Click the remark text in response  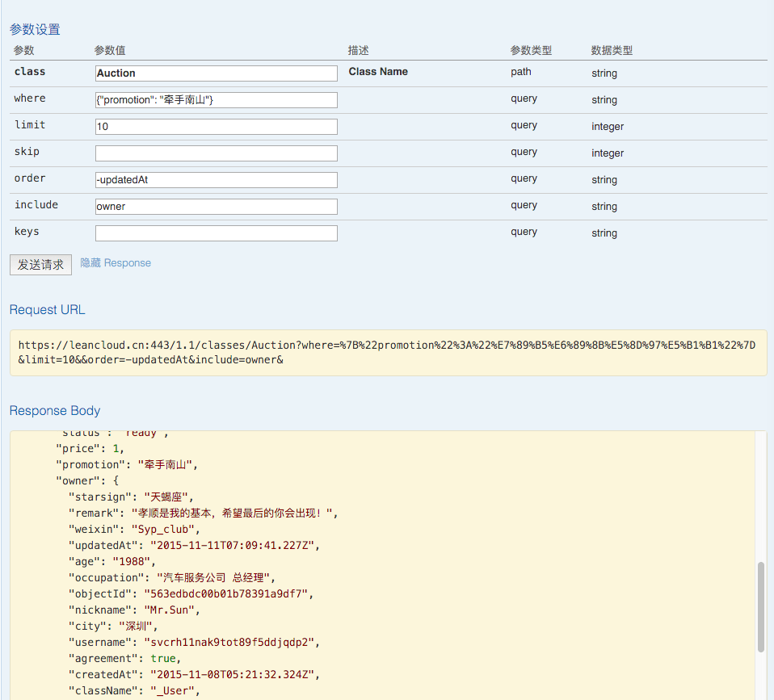click(232, 513)
